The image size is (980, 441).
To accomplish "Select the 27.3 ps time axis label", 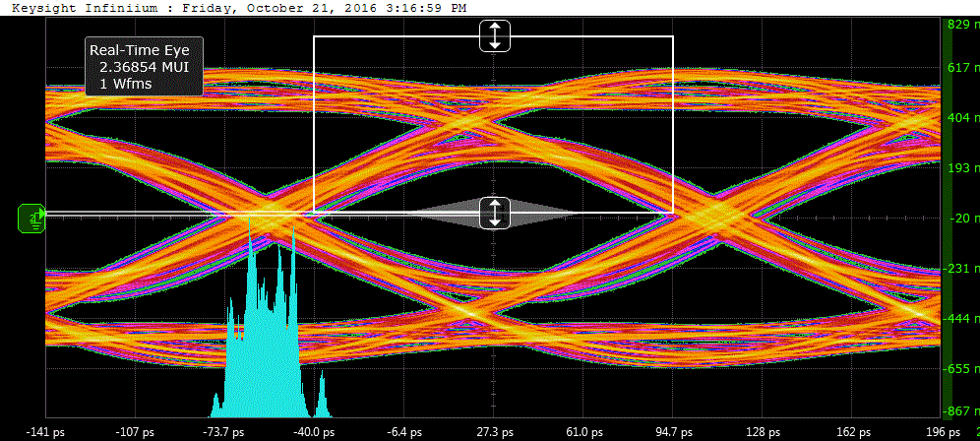I will pyautogui.click(x=494, y=432).
